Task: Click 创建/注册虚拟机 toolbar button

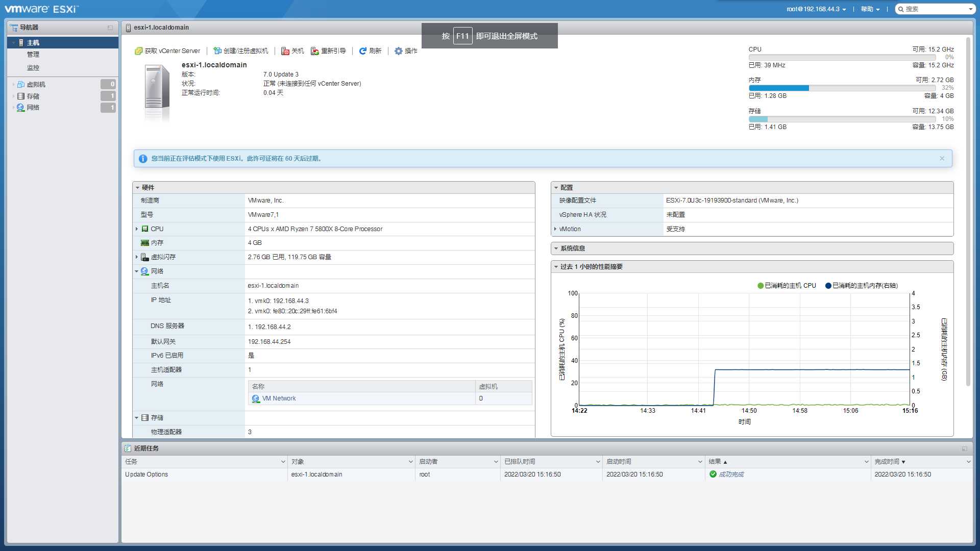Action: [x=240, y=51]
